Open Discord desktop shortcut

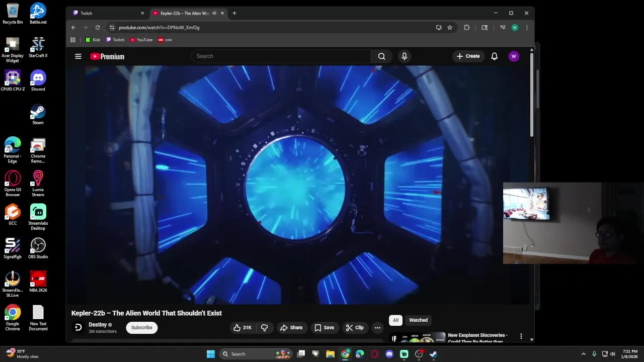click(38, 80)
